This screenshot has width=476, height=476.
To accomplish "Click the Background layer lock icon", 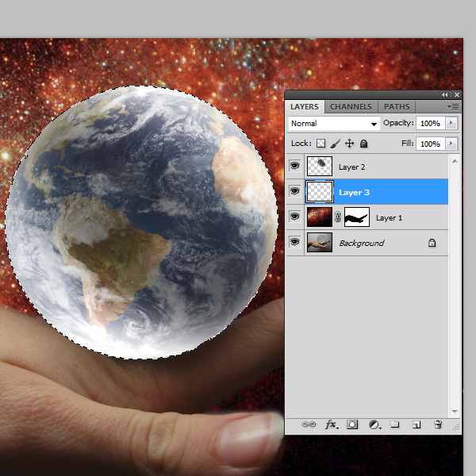I will pos(432,243).
